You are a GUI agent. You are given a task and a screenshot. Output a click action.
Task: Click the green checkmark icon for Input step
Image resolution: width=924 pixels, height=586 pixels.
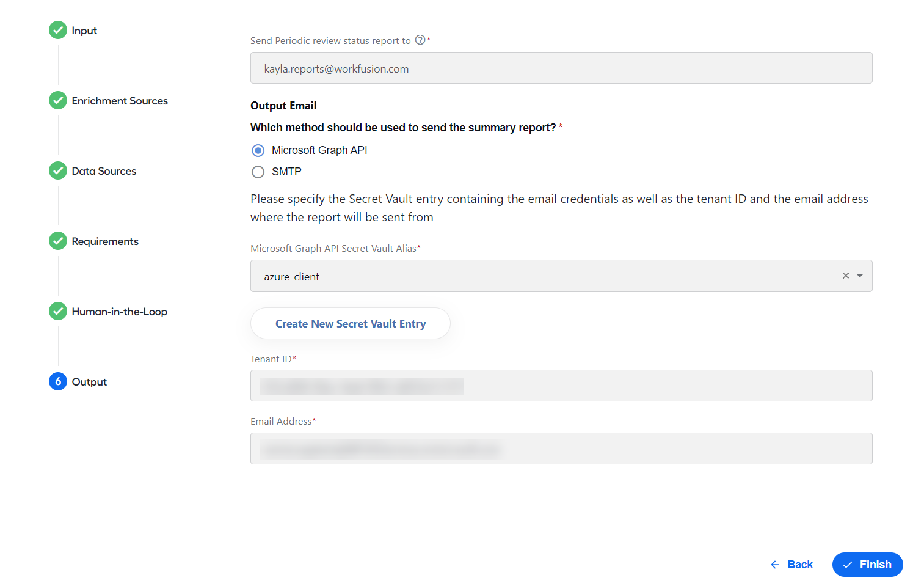click(58, 30)
